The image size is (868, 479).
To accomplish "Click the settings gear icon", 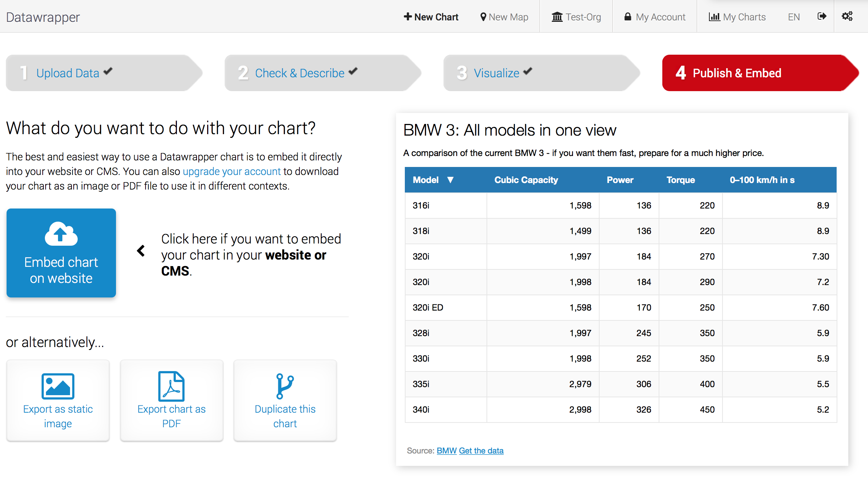I will click(848, 16).
